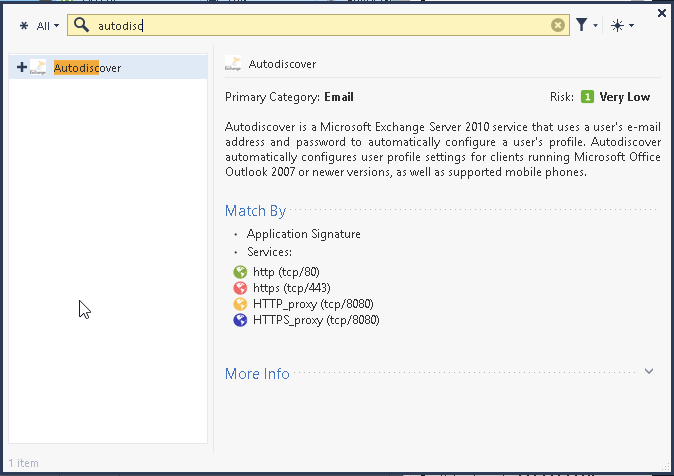
Task: Add Autodiscover with the plus icon
Action: point(22,67)
